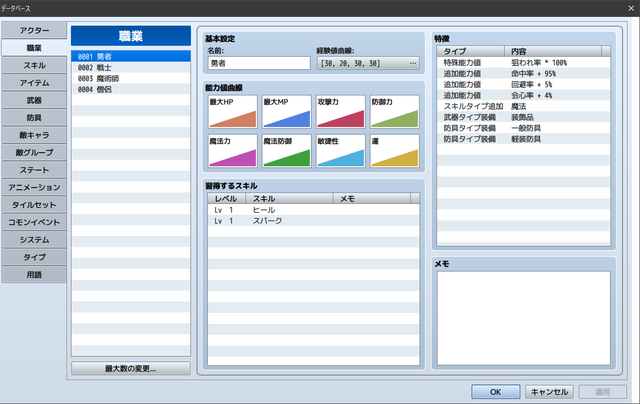Open the 最大MP parameter curve

[x=287, y=112]
